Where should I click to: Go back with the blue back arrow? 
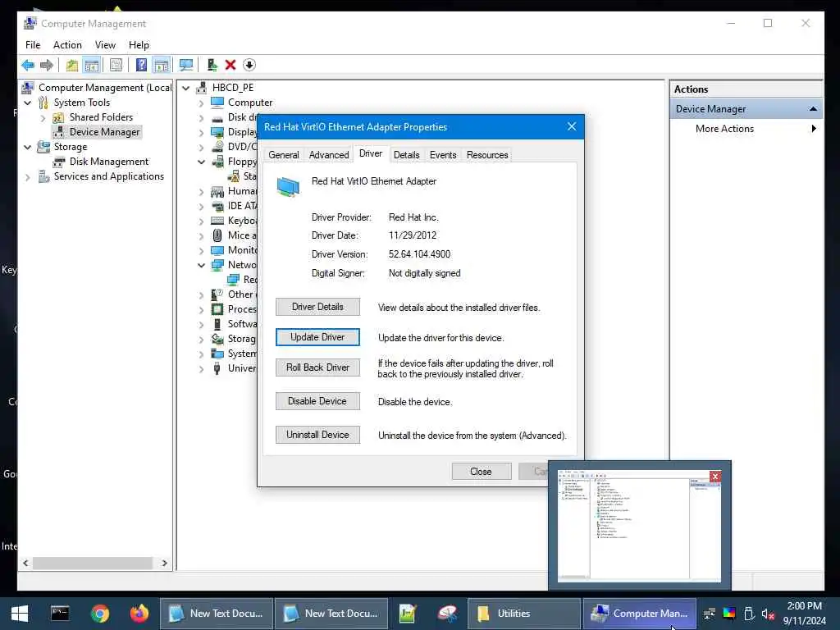(28, 66)
